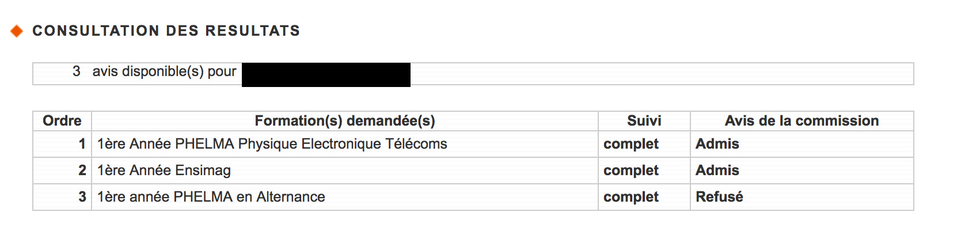The width and height of the screenshot is (980, 242).
Task: Click the Formation(s) demandée(s) column header
Action: coord(344,121)
